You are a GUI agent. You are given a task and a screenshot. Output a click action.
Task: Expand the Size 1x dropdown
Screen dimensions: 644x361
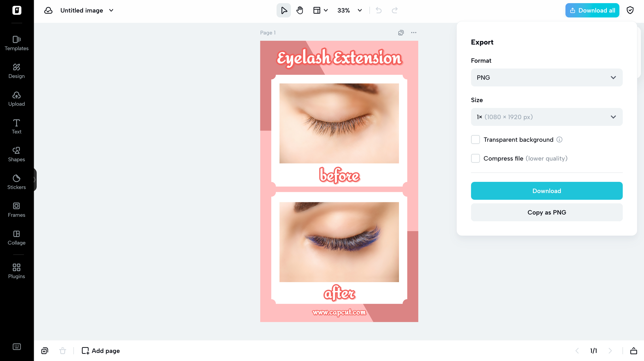(x=546, y=117)
